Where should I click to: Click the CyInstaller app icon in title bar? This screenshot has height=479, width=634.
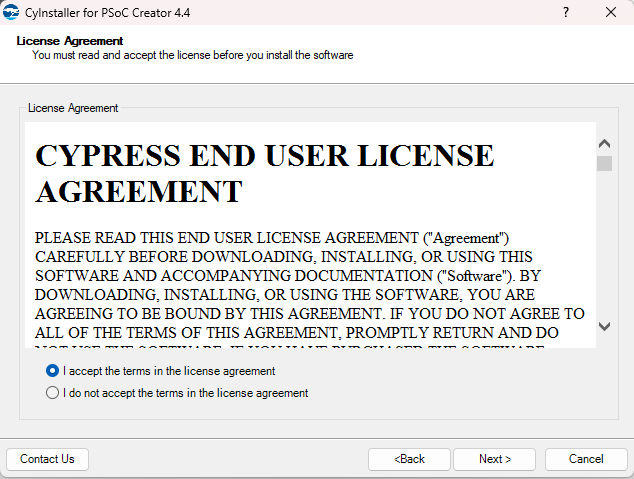[11, 12]
